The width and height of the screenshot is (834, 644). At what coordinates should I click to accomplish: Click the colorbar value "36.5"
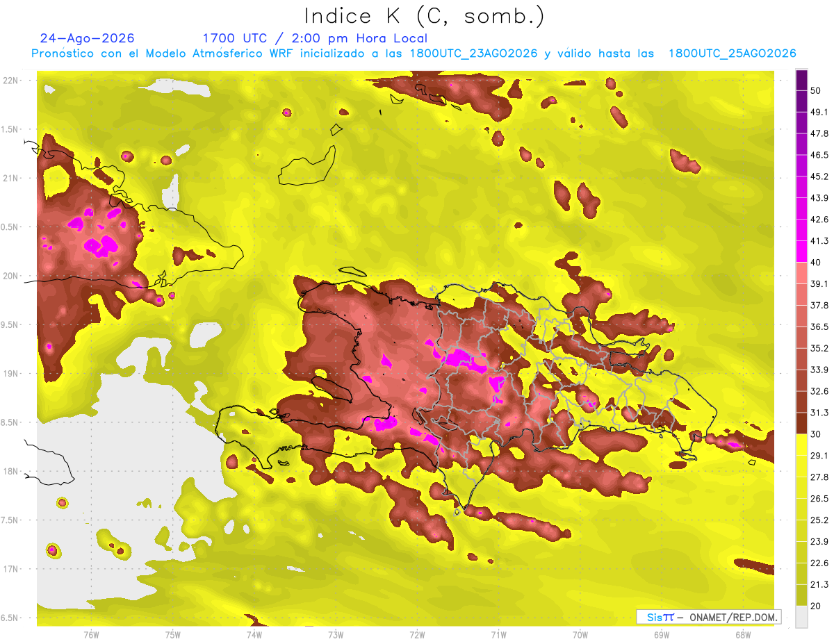819,327
